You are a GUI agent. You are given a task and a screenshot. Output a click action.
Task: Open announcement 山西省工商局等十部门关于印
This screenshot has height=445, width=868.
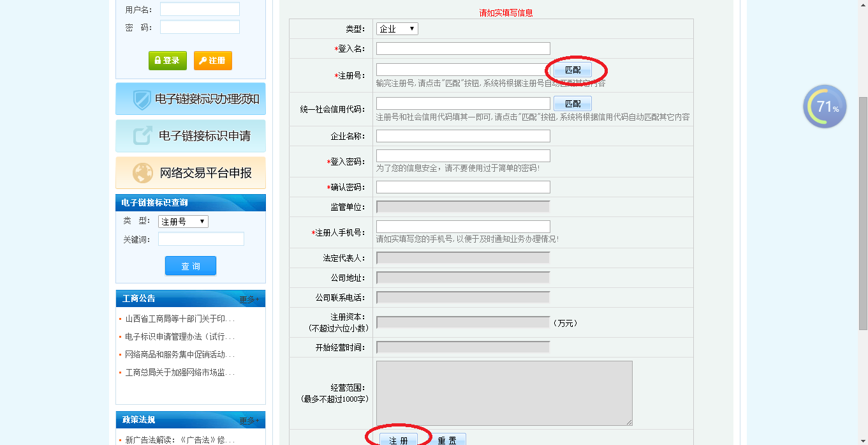coord(180,319)
